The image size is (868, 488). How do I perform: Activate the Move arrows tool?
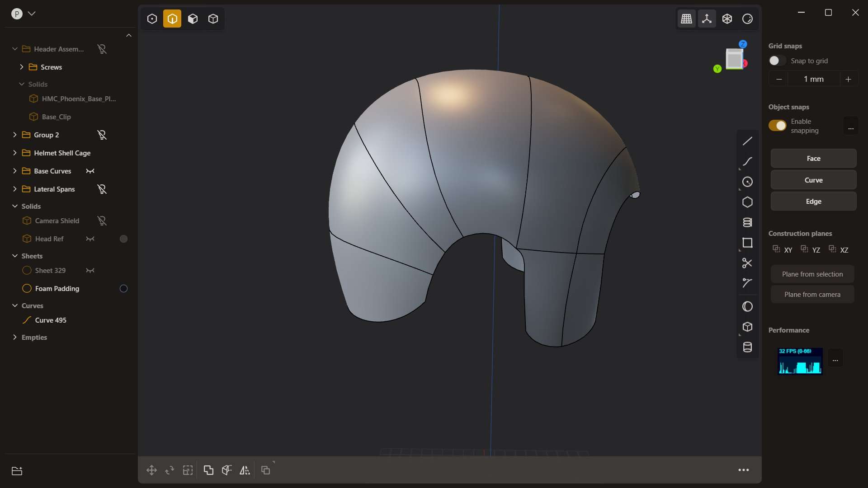point(151,470)
